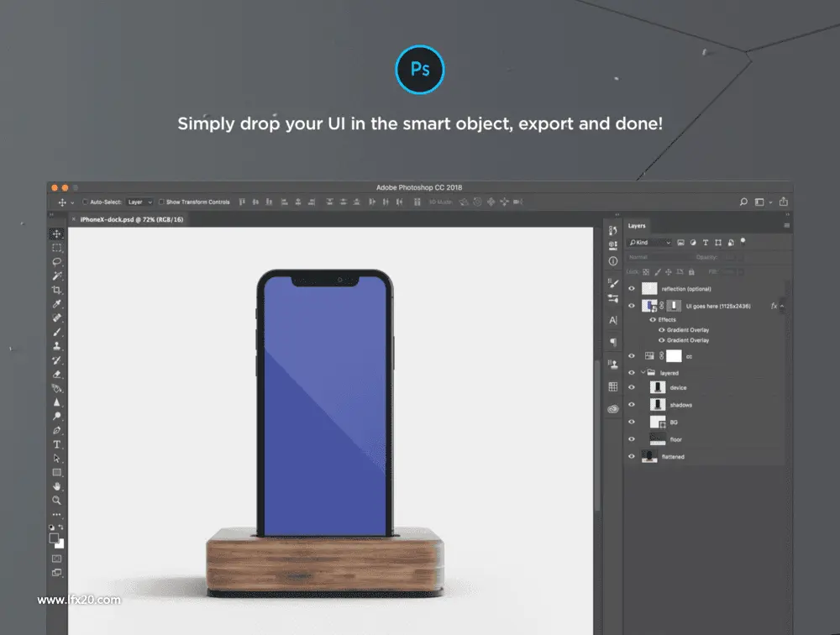Change the screen mode

click(56, 572)
